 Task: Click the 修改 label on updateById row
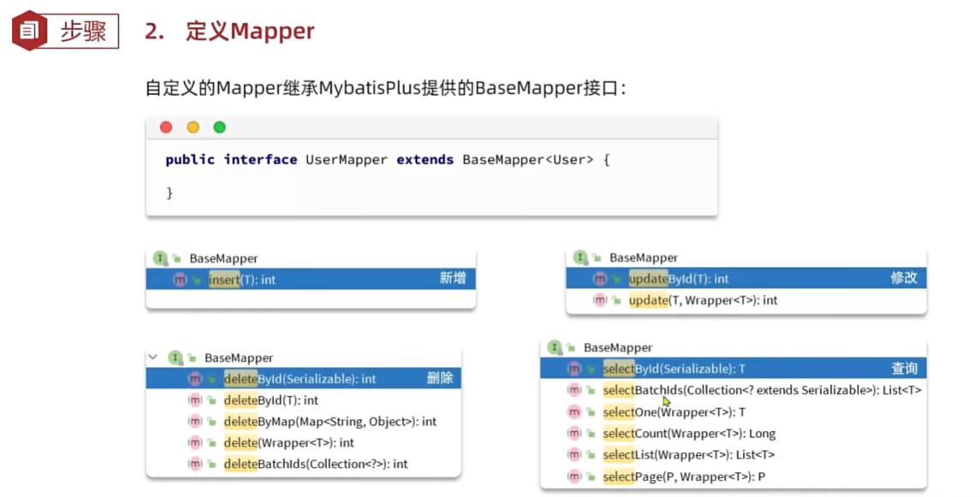click(x=904, y=278)
